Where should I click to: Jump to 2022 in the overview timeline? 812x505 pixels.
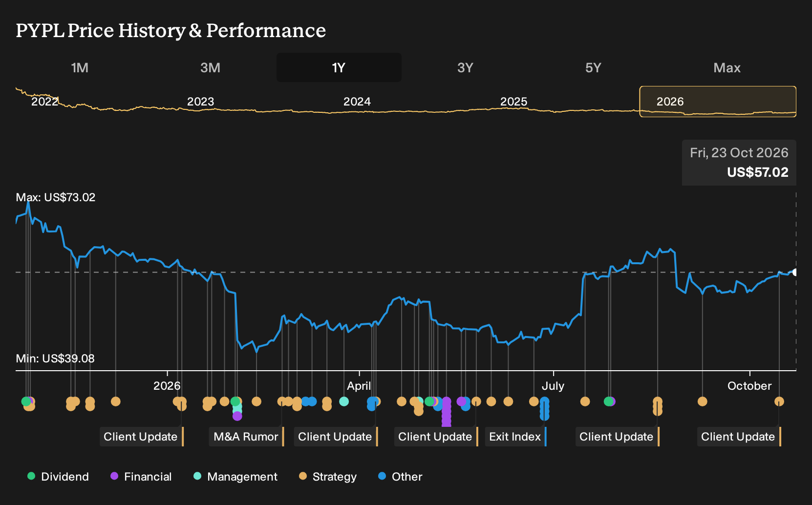click(x=44, y=102)
